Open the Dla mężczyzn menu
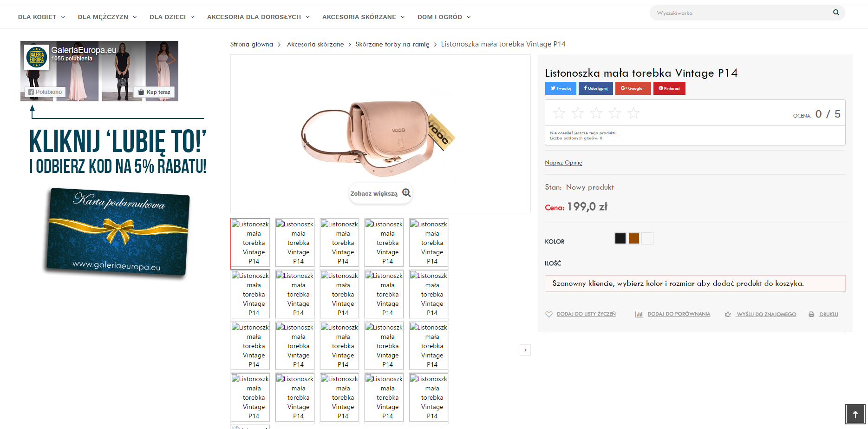 click(x=107, y=17)
